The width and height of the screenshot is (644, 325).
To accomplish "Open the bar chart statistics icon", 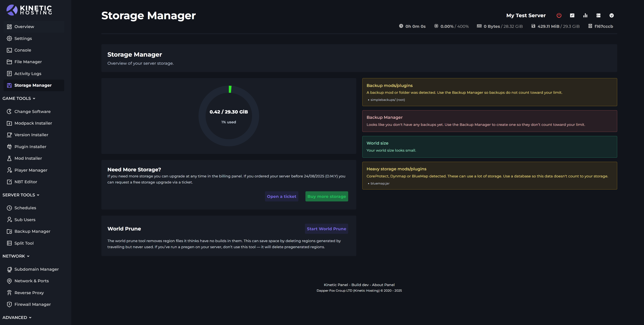I will pyautogui.click(x=585, y=15).
